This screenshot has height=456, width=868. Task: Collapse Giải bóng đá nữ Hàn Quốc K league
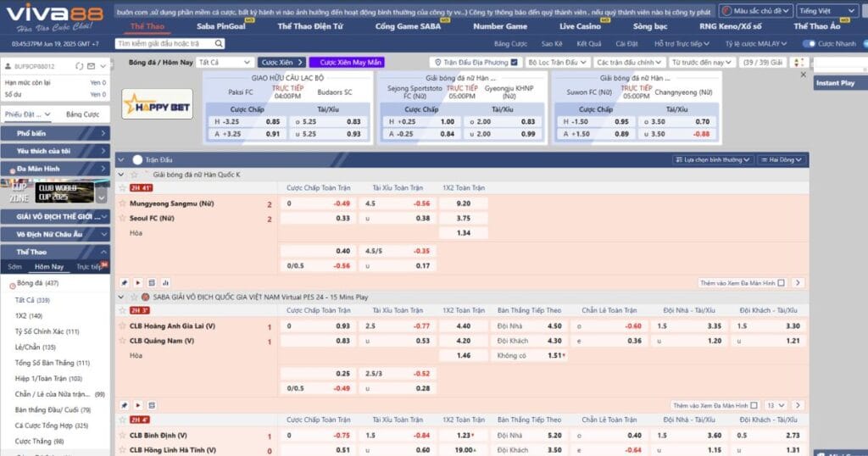(x=120, y=175)
